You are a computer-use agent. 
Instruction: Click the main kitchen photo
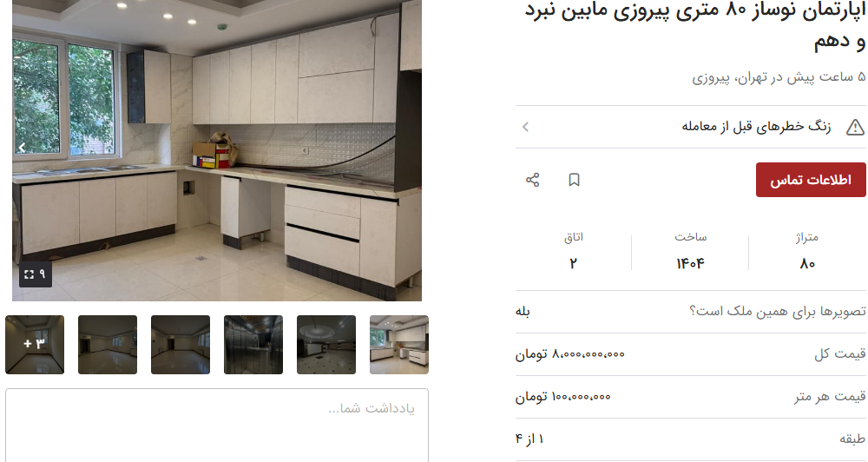point(217,150)
